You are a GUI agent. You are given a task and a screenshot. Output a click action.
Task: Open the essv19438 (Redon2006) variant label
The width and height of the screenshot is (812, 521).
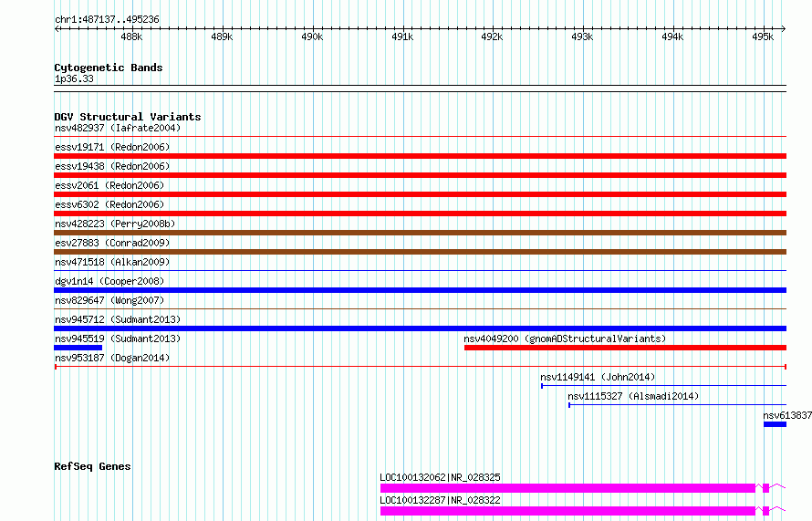click(112, 166)
